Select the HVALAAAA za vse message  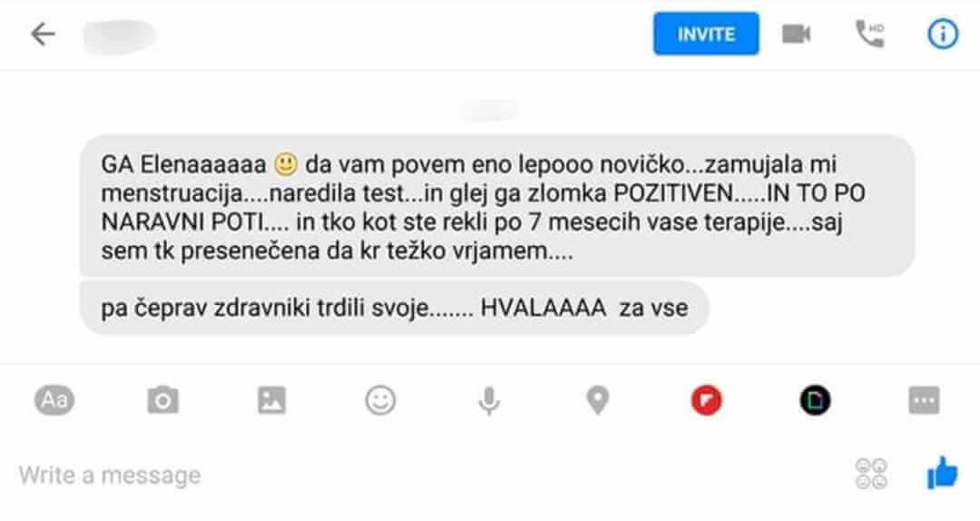(395, 308)
